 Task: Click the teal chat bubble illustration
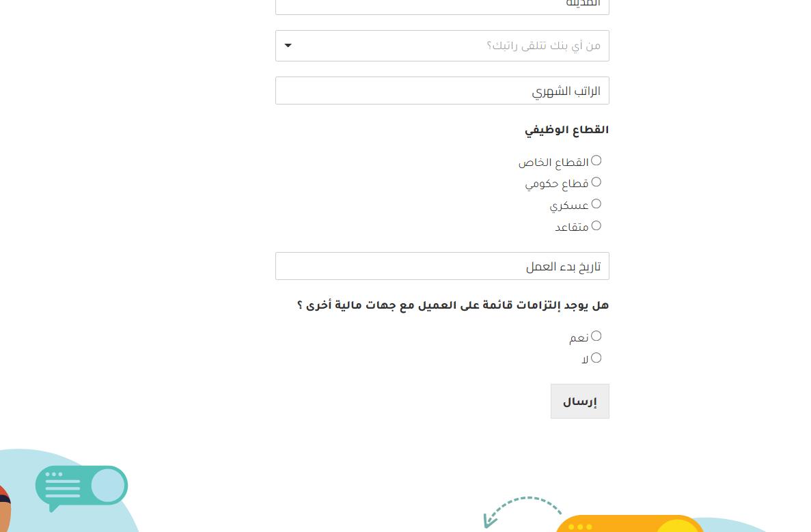pos(81,488)
